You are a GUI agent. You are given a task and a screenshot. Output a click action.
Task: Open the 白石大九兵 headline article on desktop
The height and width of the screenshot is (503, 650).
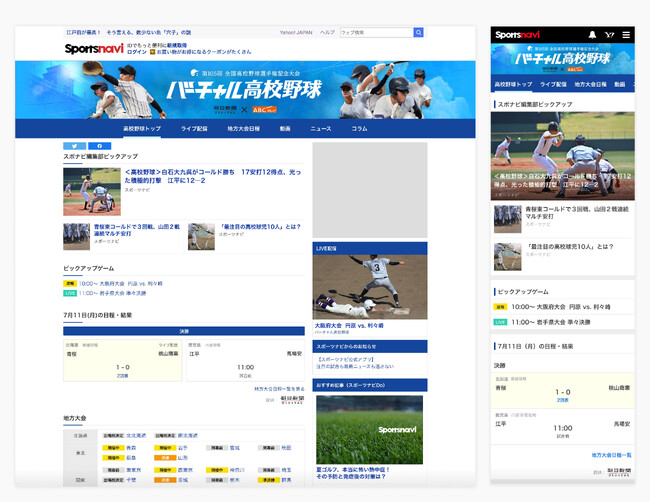pyautogui.click(x=213, y=174)
